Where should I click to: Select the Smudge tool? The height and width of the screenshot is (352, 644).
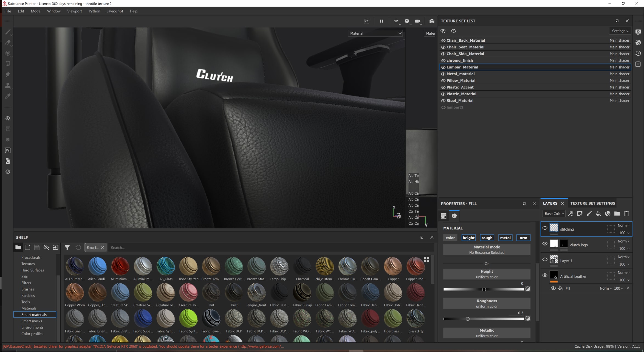pos(8,75)
